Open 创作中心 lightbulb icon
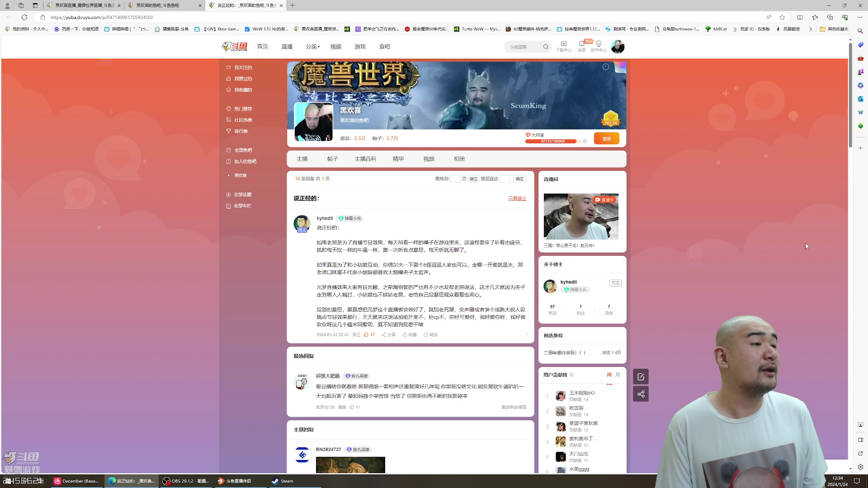868x488 pixels. tap(599, 46)
